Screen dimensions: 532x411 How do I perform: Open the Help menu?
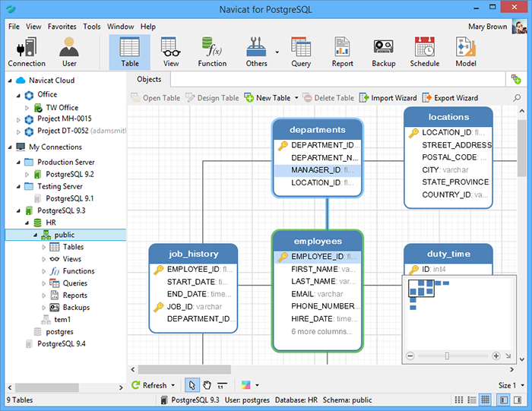click(148, 27)
